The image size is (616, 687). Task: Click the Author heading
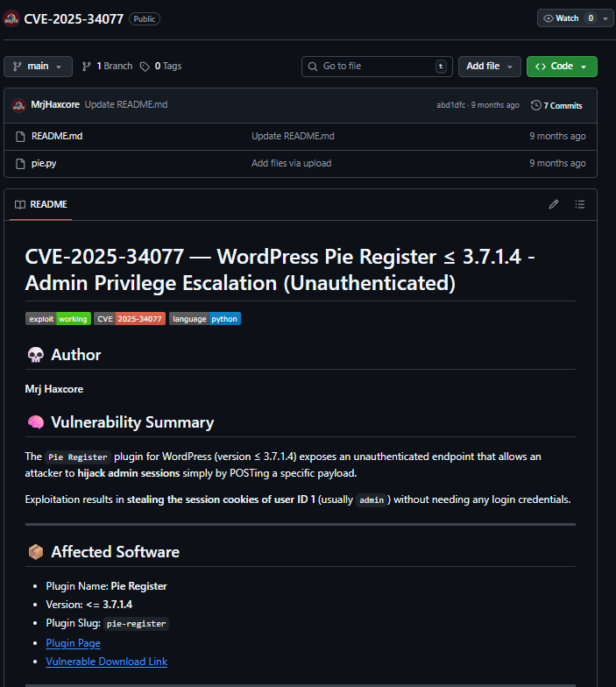coord(75,355)
